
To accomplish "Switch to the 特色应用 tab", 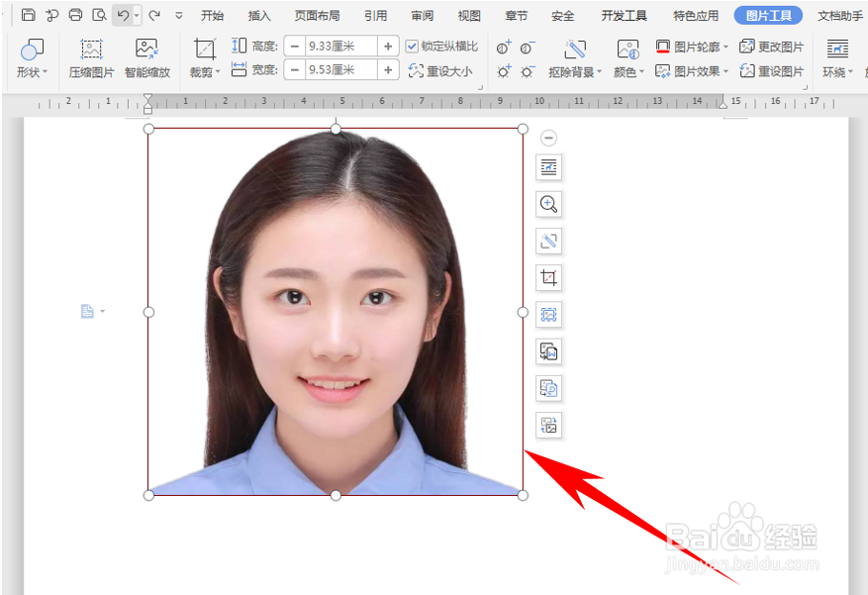I will (695, 16).
